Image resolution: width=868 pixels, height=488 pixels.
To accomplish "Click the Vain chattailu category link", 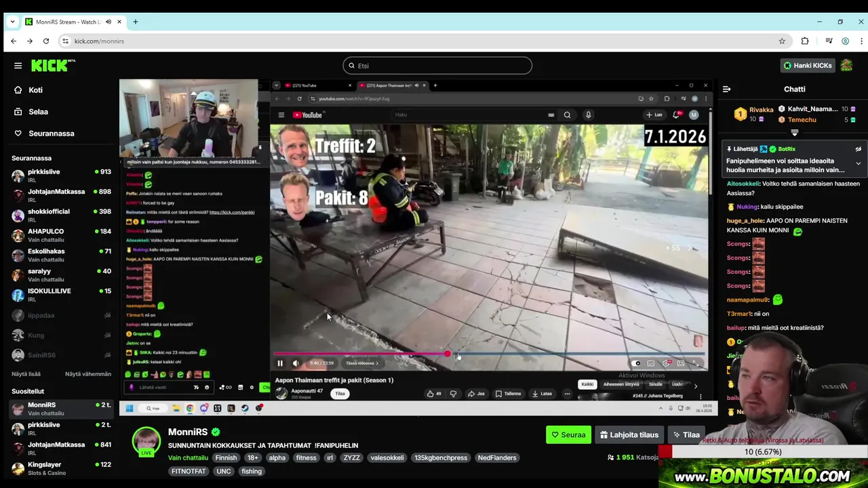I will [x=188, y=457].
